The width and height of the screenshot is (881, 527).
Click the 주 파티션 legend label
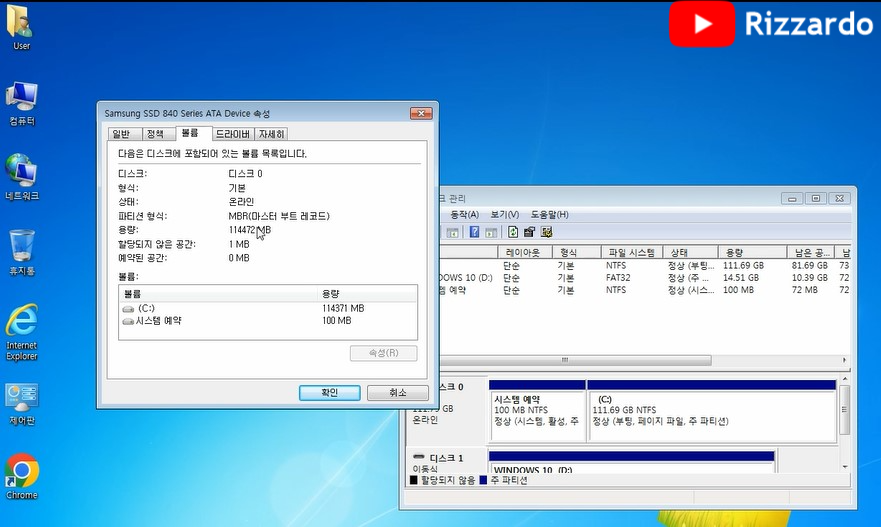(508, 480)
